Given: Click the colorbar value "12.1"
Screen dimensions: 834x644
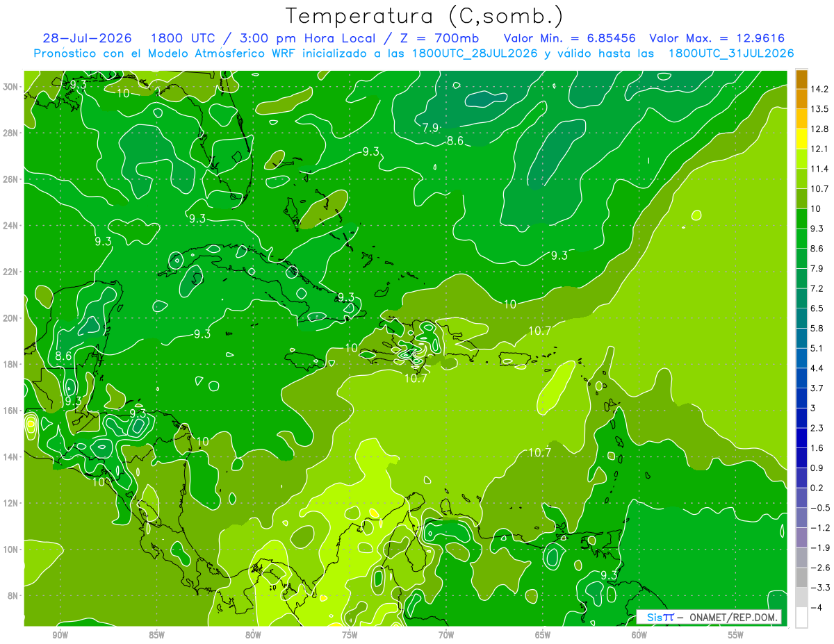Looking at the screenshot, I should pyautogui.click(x=819, y=149).
